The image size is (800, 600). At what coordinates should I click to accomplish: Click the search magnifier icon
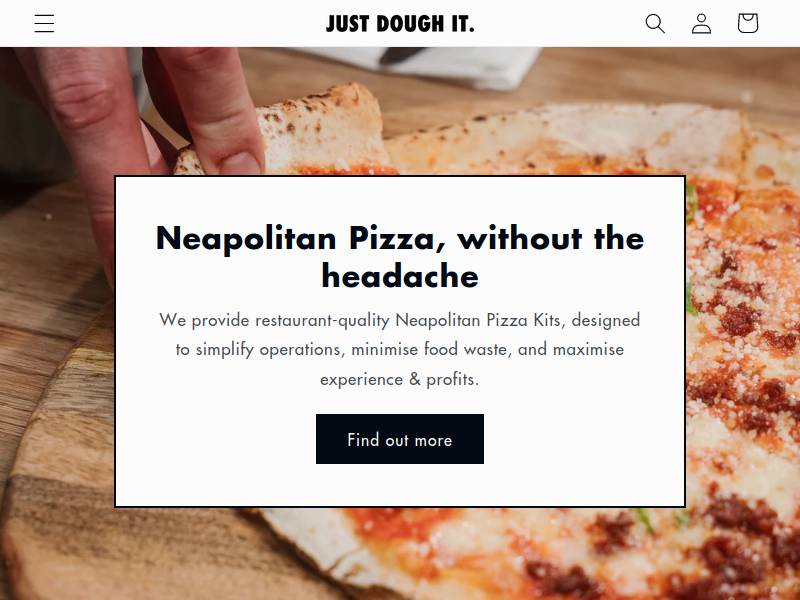pyautogui.click(x=655, y=23)
